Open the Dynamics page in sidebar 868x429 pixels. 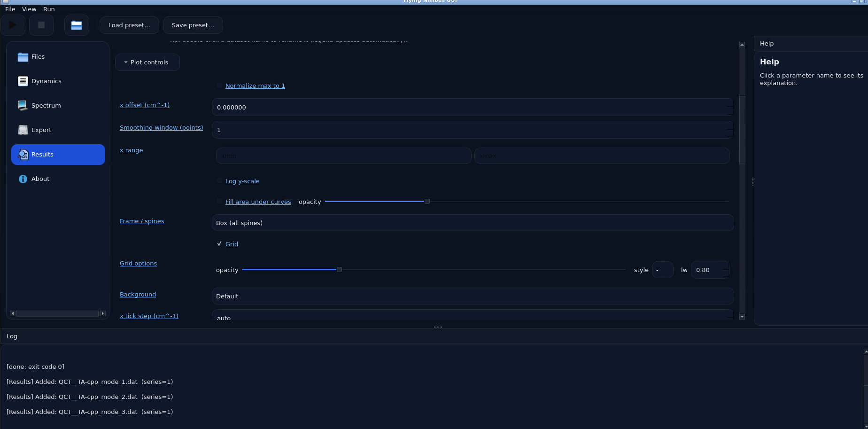58,81
